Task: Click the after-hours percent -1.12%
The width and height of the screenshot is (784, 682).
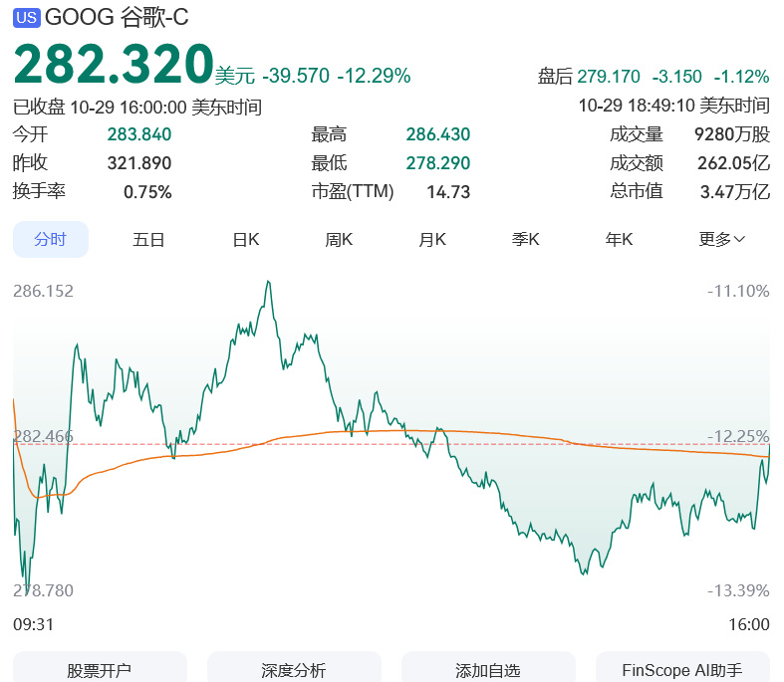Action: tap(741, 77)
